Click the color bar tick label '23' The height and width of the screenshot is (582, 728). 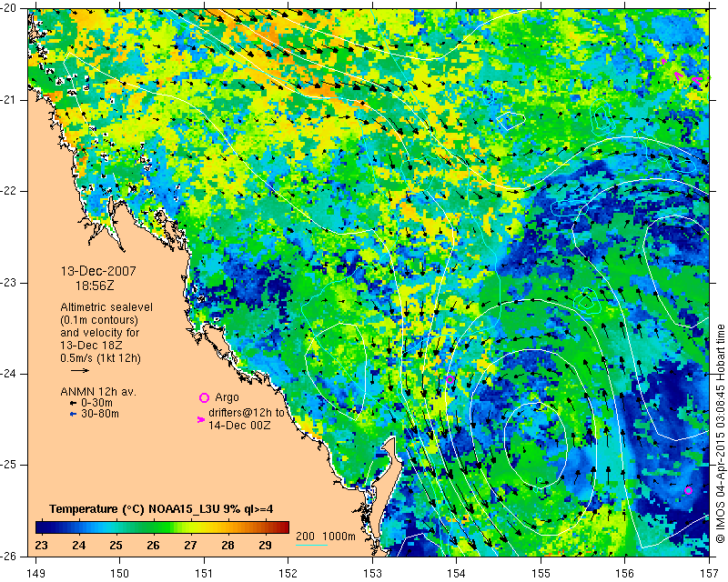(x=41, y=545)
